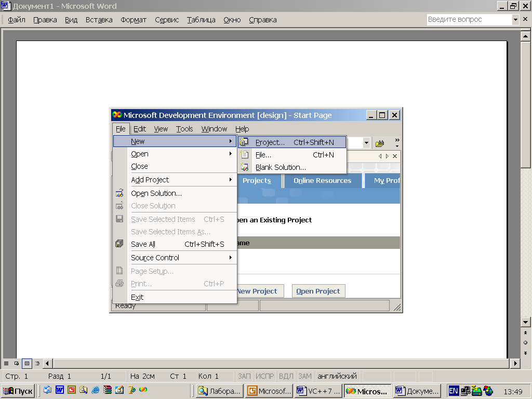532x399 pixels.
Task: Toggle ЗАП macro recording indicator
Action: click(x=244, y=376)
